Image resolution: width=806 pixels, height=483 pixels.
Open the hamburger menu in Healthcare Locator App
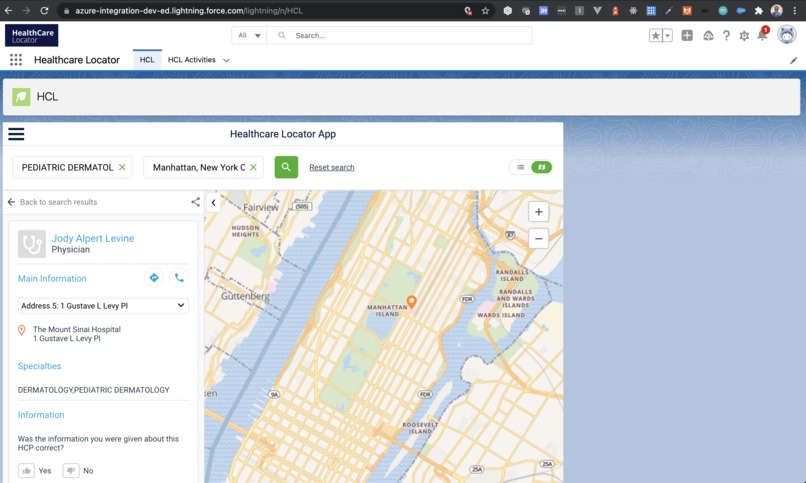pos(16,134)
